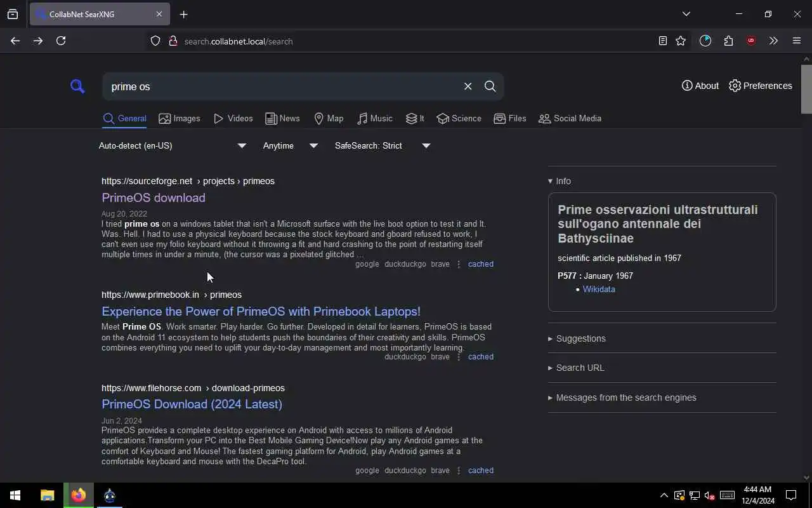
Task: Clear the search query with the X icon
Action: pos(468,86)
